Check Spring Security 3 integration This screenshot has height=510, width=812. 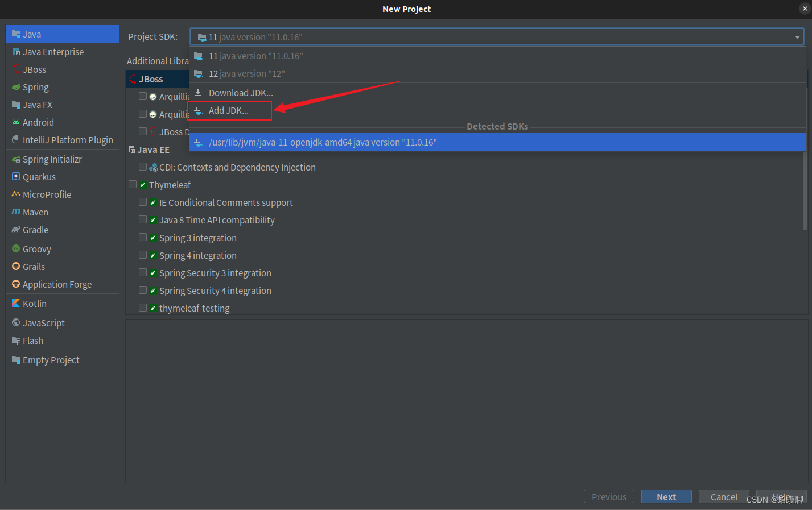click(x=143, y=272)
